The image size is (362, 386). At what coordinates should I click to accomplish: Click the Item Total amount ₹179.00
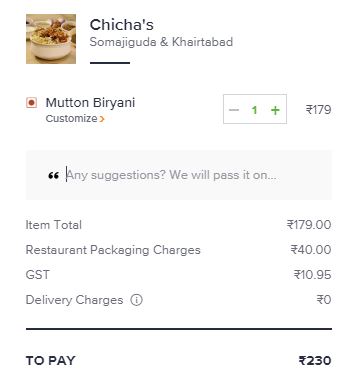tap(309, 225)
